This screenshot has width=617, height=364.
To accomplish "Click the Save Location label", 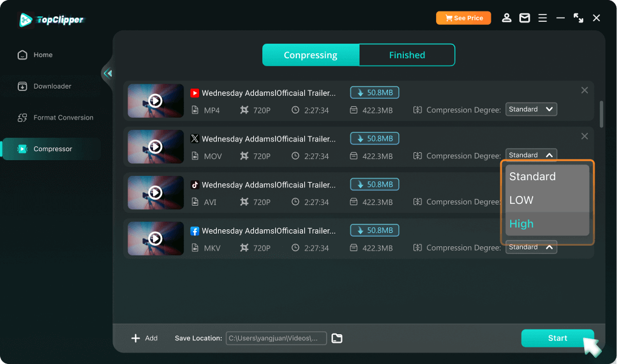I will [199, 338].
